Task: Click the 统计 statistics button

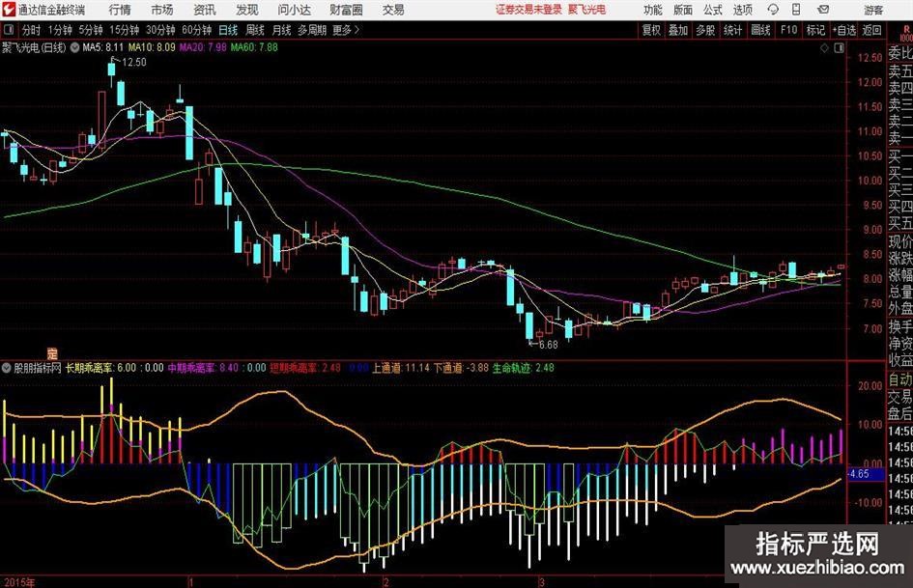Action: 732,30
